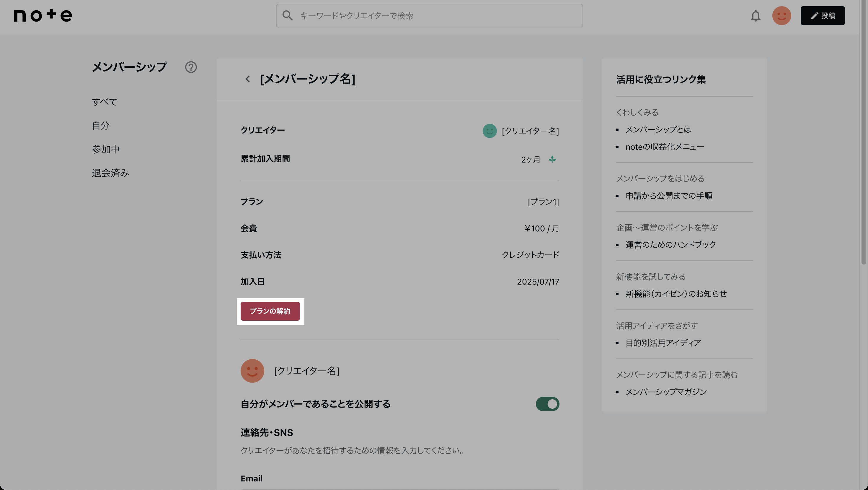Open the user avatar menu
This screenshot has width=868, height=490.
click(x=781, y=16)
